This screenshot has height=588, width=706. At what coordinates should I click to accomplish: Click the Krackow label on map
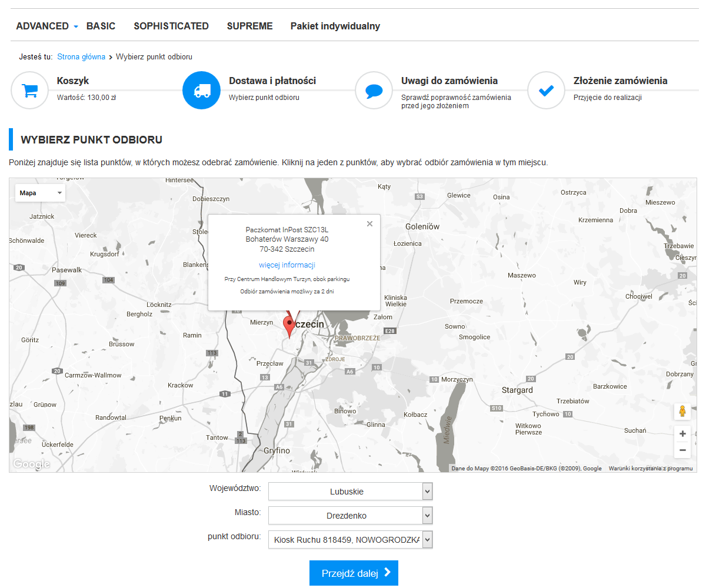click(x=181, y=386)
